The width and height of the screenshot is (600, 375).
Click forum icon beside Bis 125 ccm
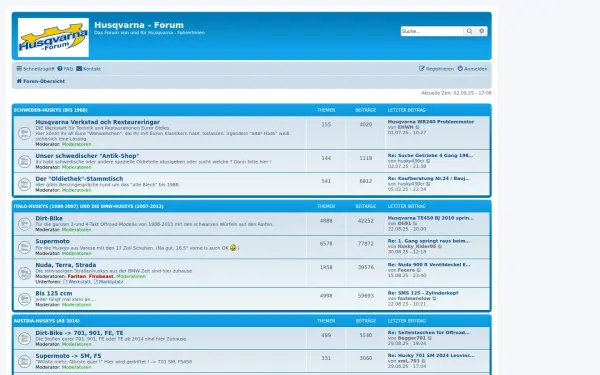(x=24, y=299)
